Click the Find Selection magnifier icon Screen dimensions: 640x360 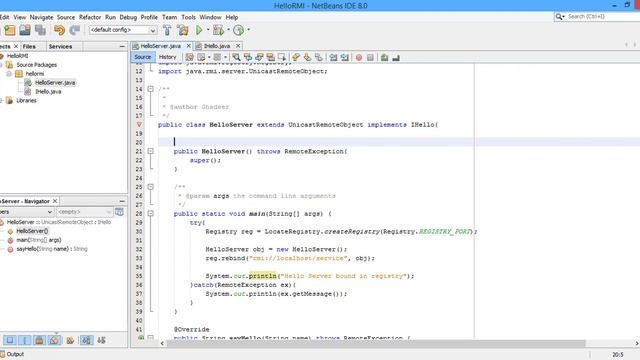pyautogui.click(x=236, y=58)
